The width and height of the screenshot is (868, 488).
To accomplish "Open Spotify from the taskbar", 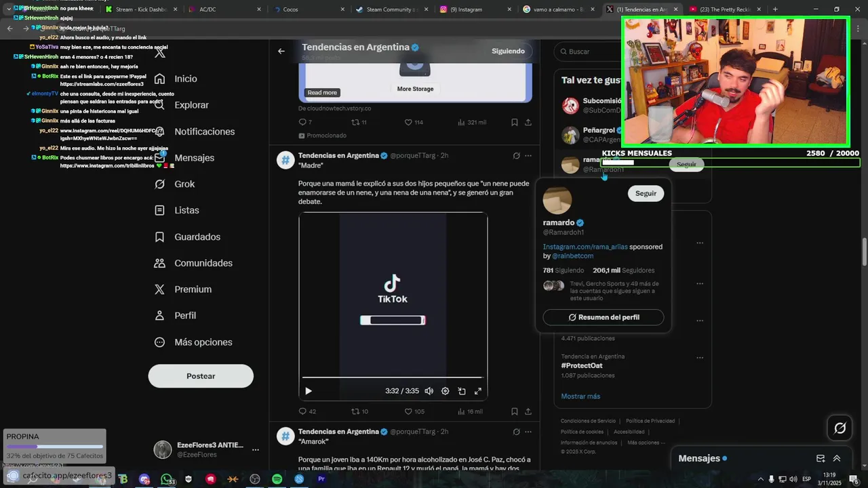I will point(277,479).
